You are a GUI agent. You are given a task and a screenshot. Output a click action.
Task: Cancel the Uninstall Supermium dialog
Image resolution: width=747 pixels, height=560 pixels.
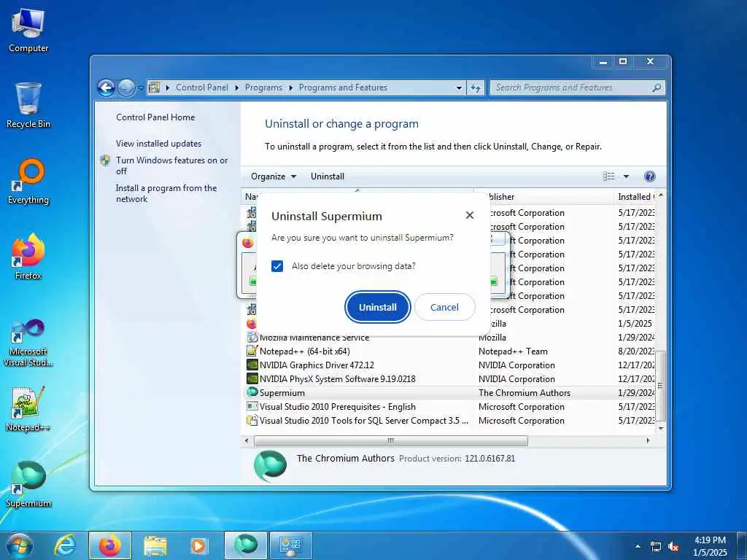coord(444,307)
